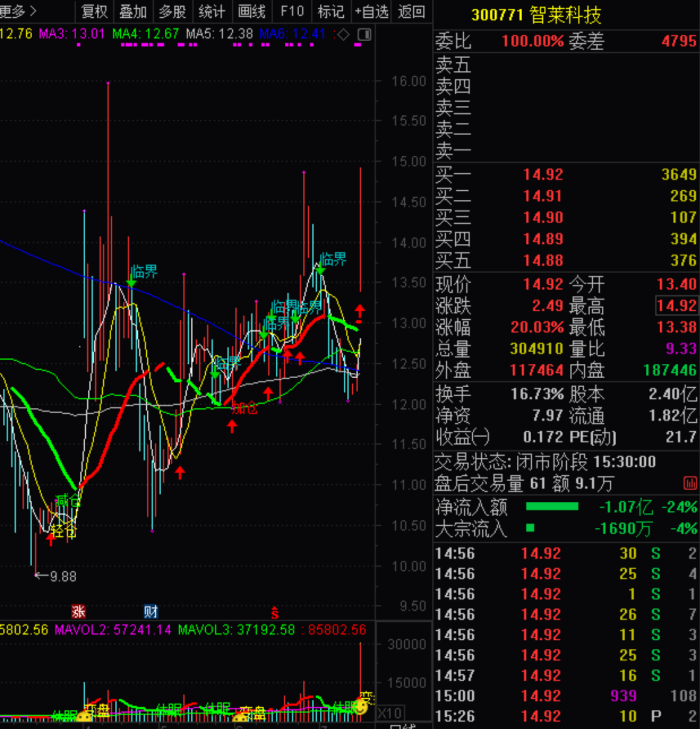
Task: Click the 买一 bid price 14.92
Action: pos(543,174)
